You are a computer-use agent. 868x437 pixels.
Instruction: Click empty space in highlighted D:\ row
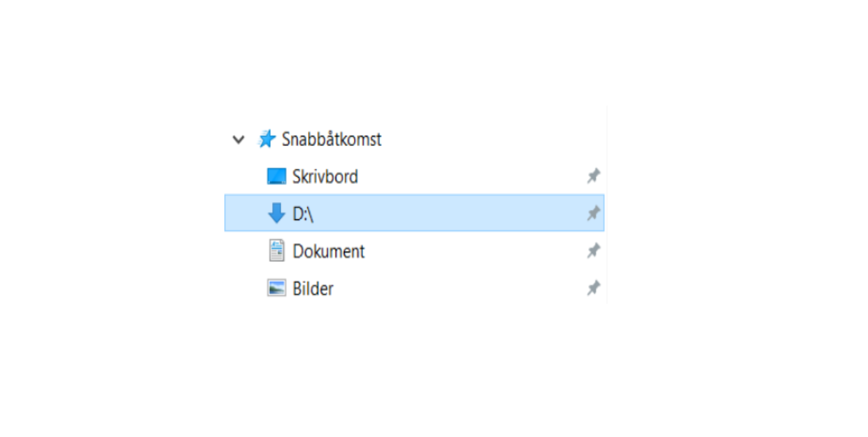450,213
